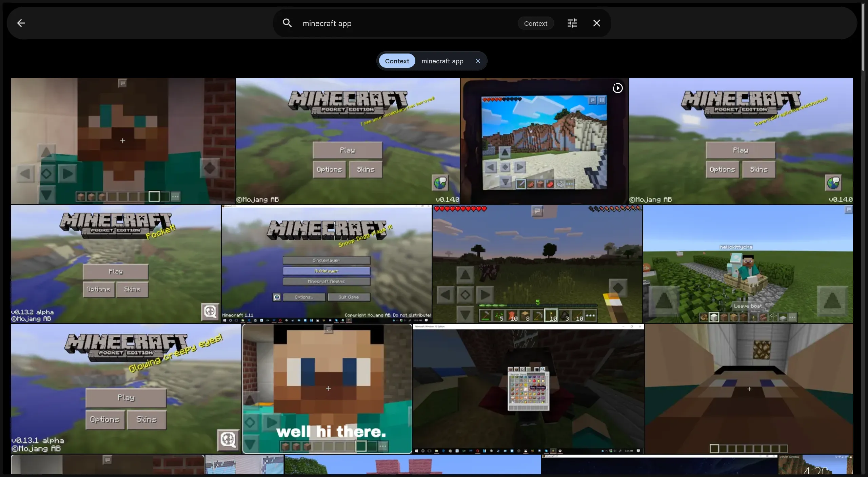
Task: Open the Minecraft 1.11 Singleplayer menu thumbnail
Action: 327,264
